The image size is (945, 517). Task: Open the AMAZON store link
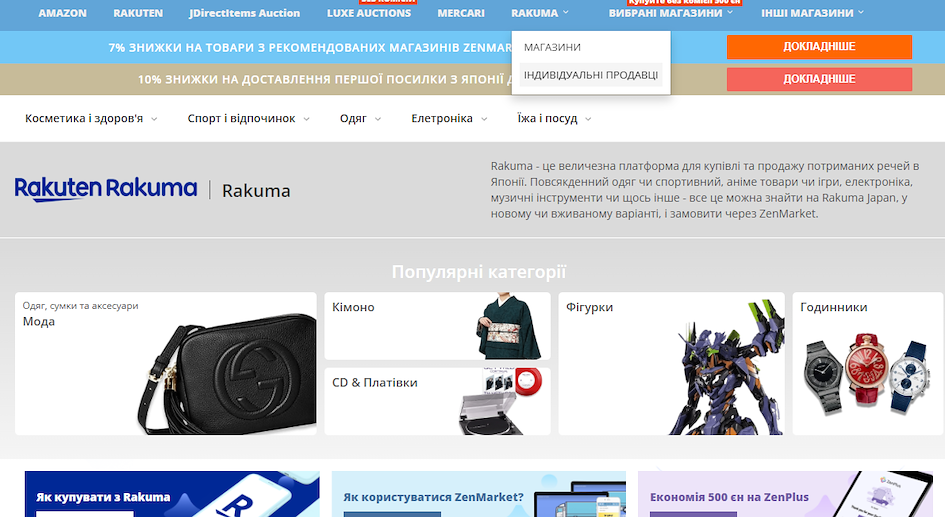[x=63, y=13]
